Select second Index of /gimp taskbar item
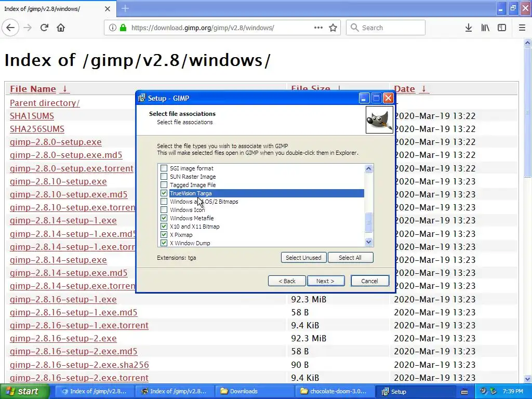 coord(175,391)
